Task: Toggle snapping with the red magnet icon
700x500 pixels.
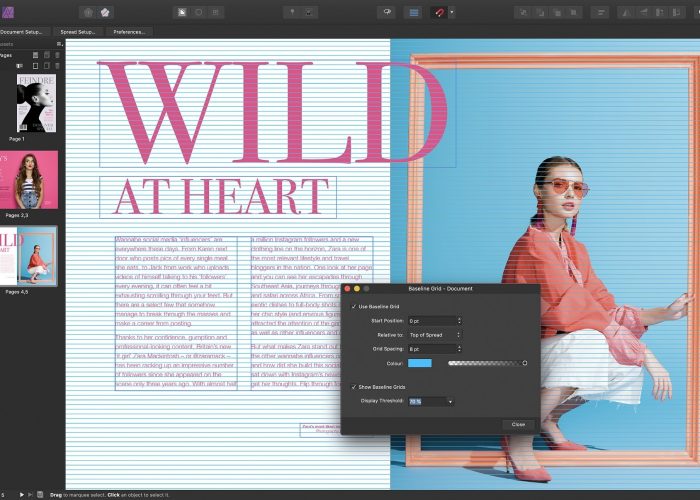Action: (439, 12)
